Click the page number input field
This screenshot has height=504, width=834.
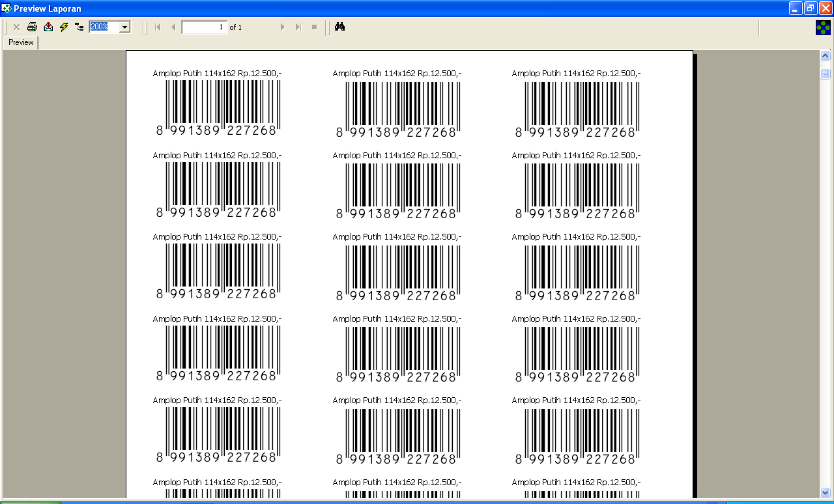click(204, 27)
